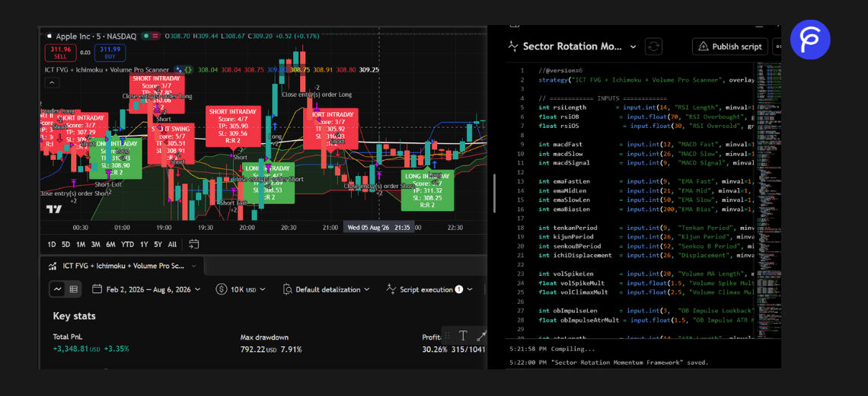Click the 311.96 SELL button
Screen dimensions: 868x396
pyautogui.click(x=60, y=53)
